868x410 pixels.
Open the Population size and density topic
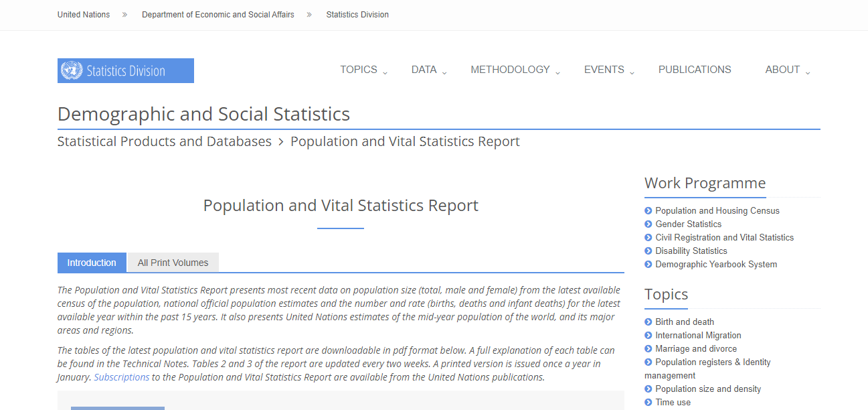tap(708, 389)
